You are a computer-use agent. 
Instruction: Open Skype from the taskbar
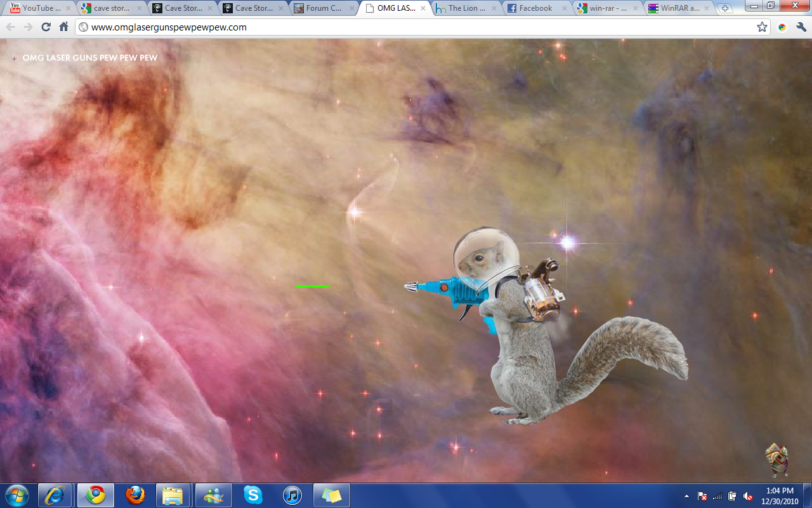tap(253, 495)
